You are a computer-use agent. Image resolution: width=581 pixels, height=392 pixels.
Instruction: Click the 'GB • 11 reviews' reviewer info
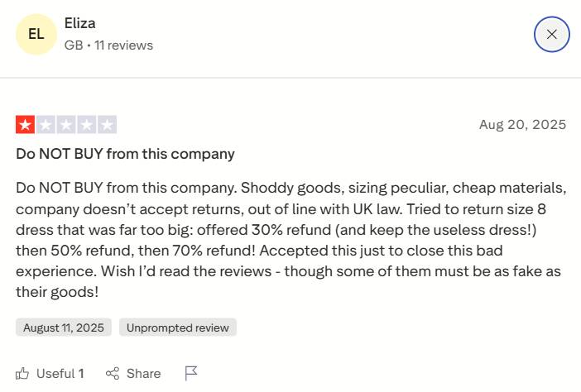[108, 45]
